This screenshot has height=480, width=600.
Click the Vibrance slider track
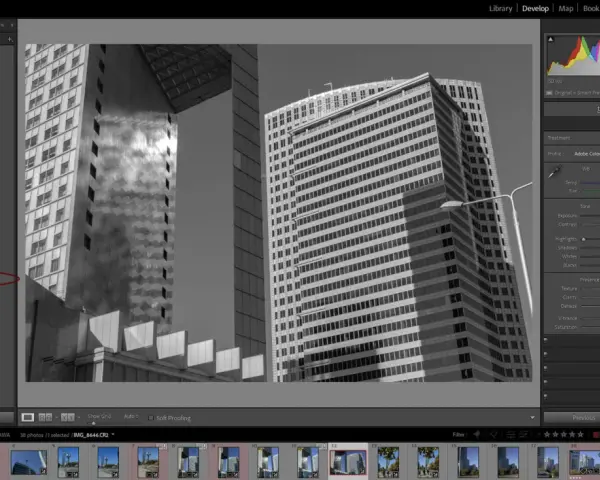[590, 318]
